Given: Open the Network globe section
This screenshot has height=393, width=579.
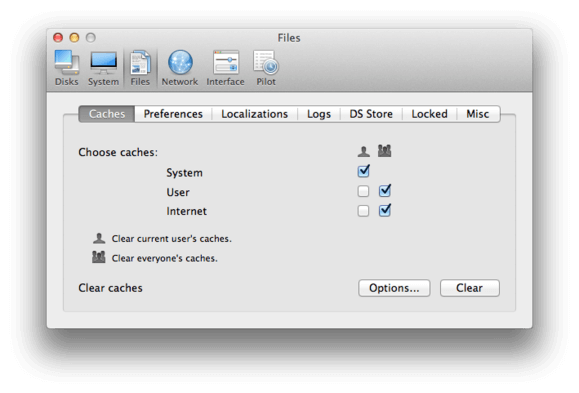Looking at the screenshot, I should 180,68.
